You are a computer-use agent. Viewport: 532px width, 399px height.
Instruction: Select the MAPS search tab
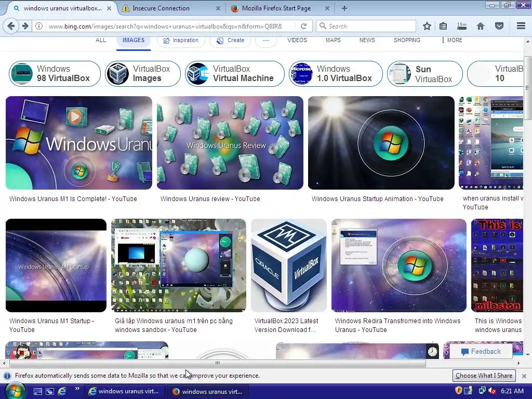coord(333,40)
